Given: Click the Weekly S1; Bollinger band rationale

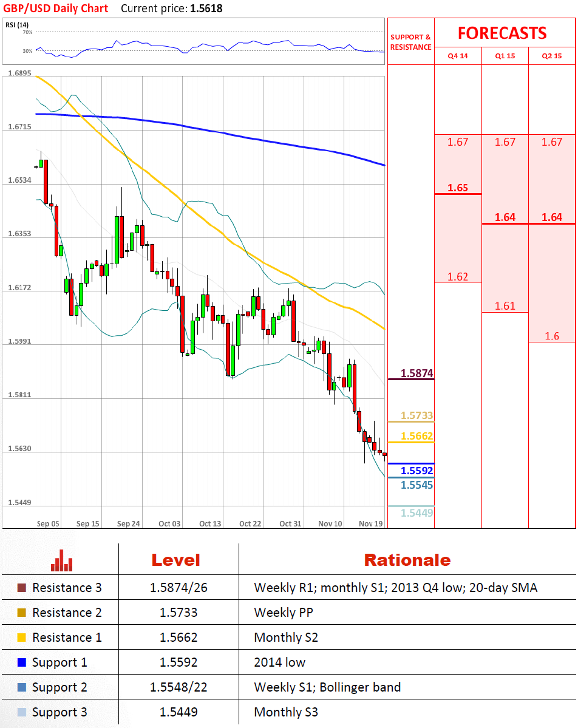Looking at the screenshot, I should (x=327, y=687).
